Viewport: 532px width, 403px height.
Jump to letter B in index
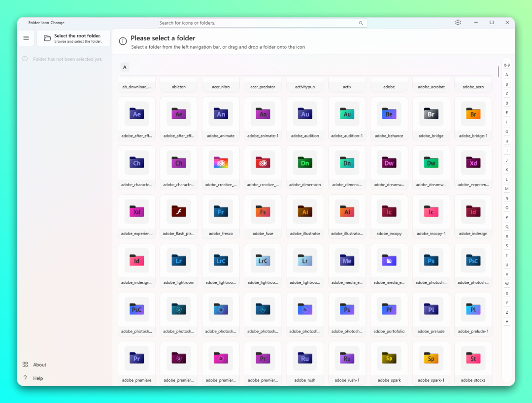click(507, 84)
